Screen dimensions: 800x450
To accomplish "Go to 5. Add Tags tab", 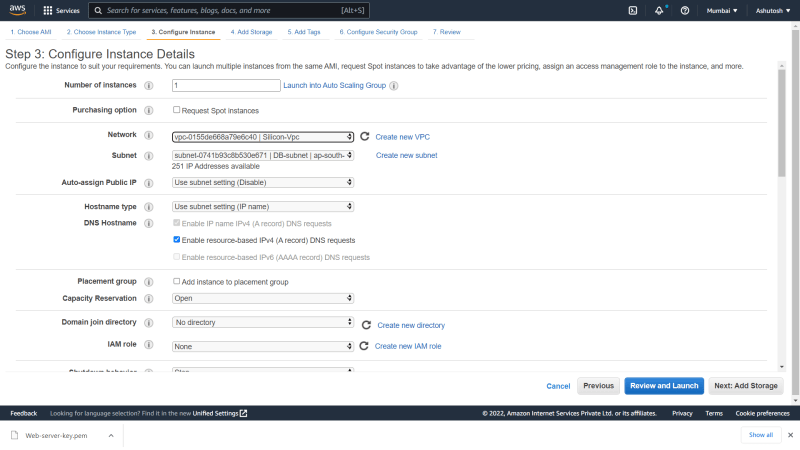I will click(304, 32).
